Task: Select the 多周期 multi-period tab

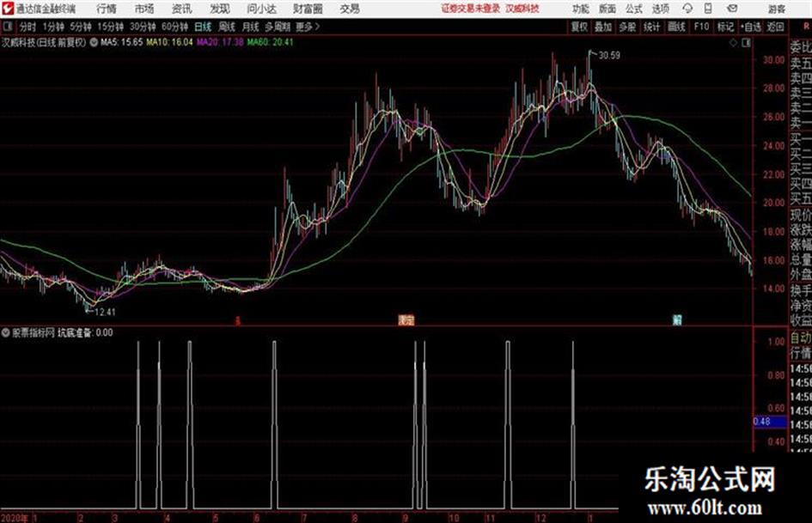Action: pos(278,27)
